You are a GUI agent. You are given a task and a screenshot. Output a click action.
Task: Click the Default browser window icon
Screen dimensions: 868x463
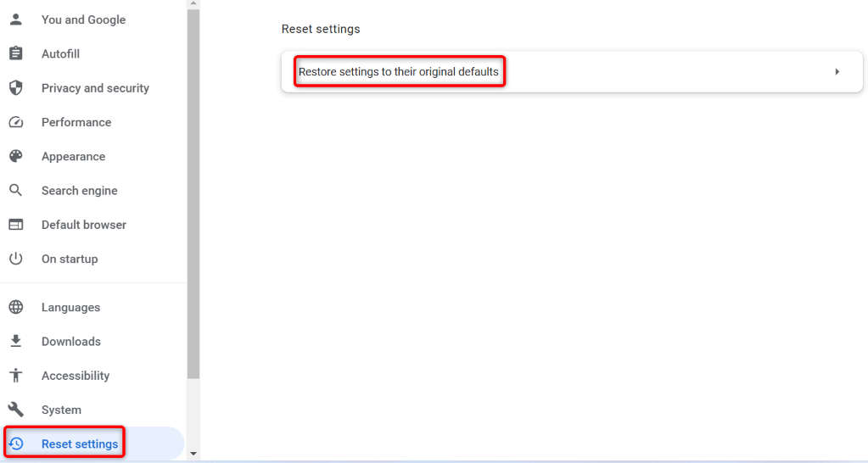15,225
